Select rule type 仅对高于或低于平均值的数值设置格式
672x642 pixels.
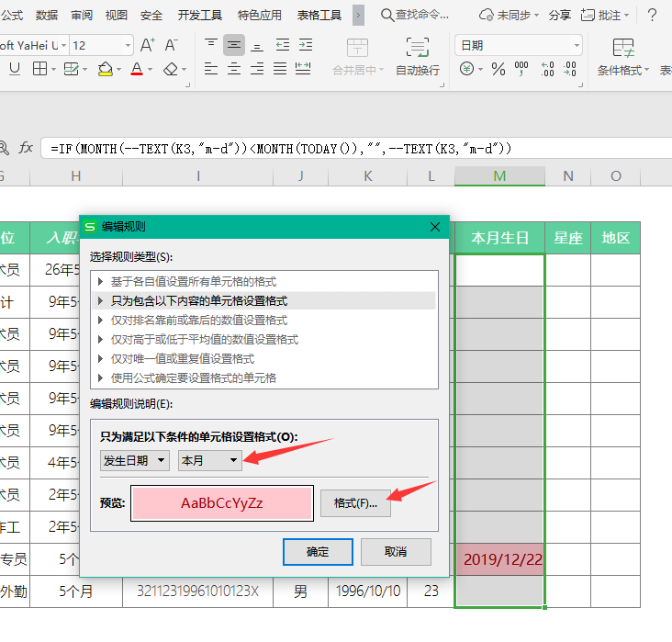point(264,340)
